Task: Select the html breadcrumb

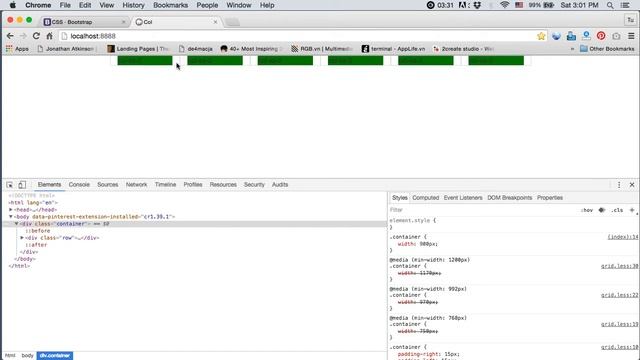Action: (10, 356)
